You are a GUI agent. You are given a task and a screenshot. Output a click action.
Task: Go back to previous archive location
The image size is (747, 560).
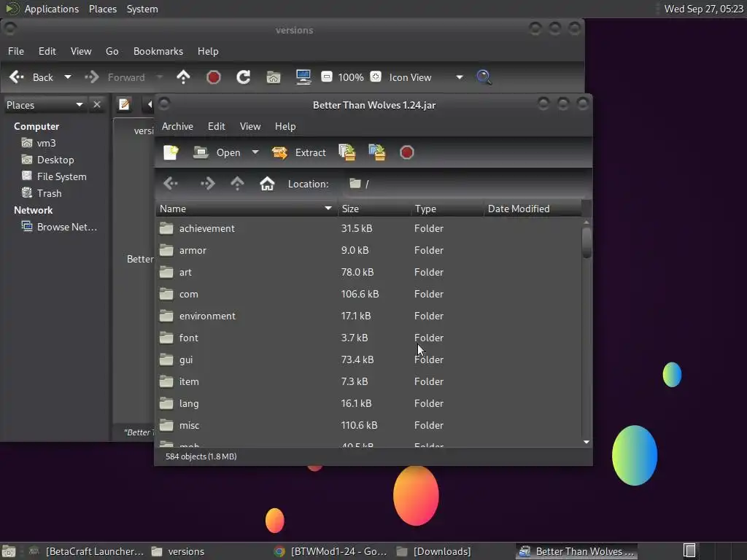[171, 183]
